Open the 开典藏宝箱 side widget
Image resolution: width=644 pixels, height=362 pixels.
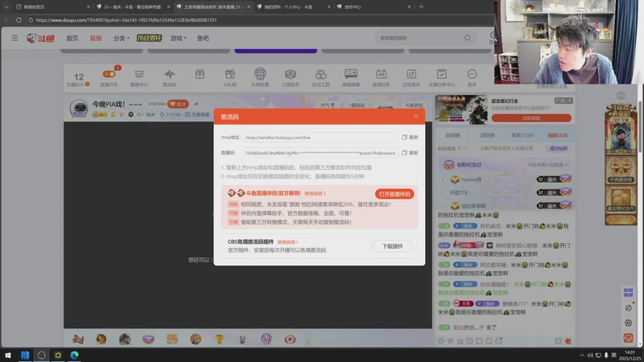[x=621, y=170]
